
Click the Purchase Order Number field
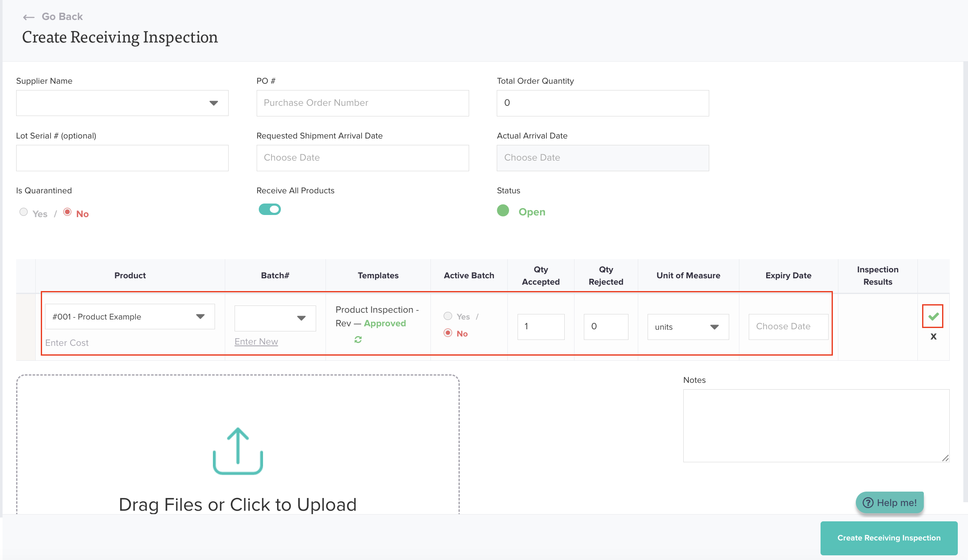click(362, 103)
